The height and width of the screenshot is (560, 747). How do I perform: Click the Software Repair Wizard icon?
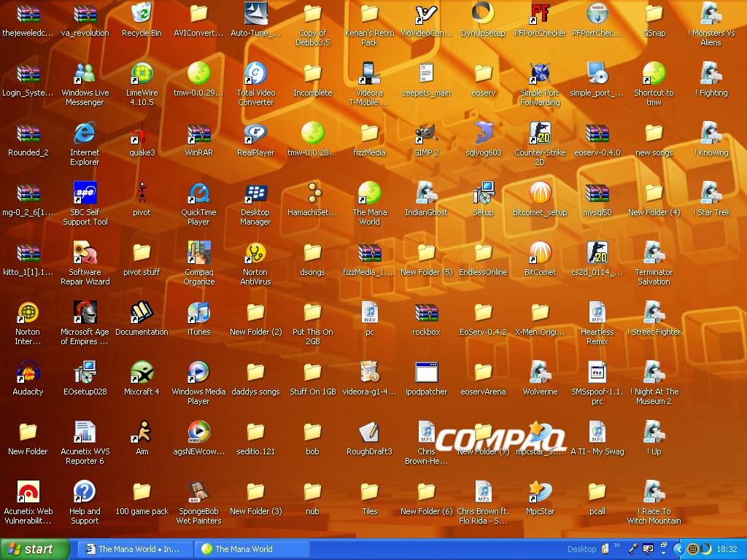point(85,252)
